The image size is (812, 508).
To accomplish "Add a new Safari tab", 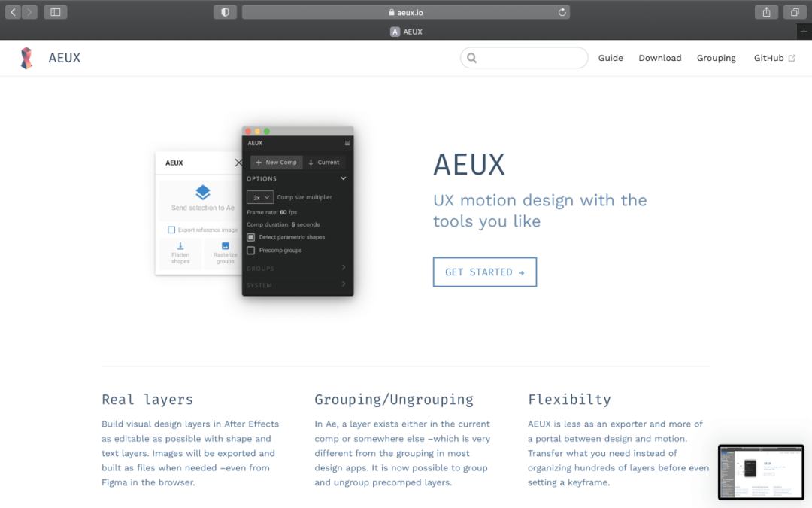I will tap(804, 32).
